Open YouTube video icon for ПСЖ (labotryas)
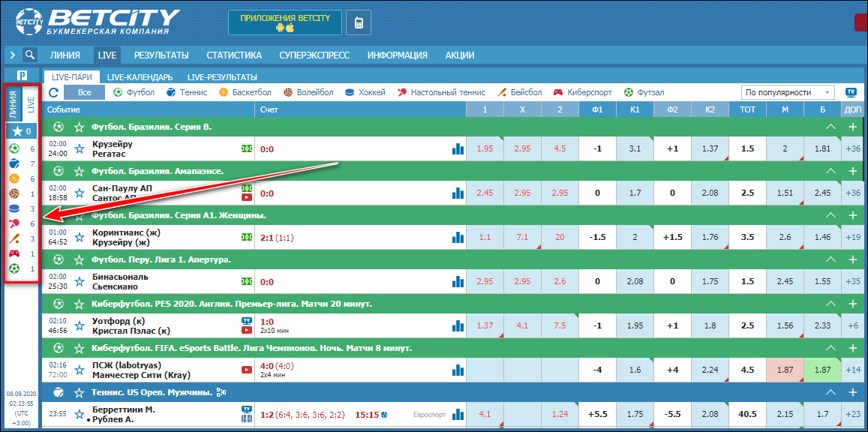 click(246, 370)
